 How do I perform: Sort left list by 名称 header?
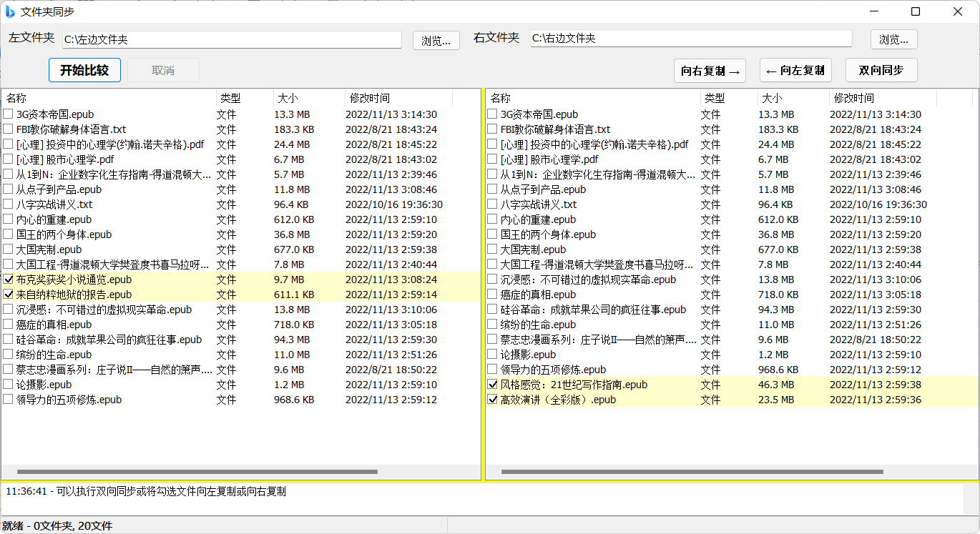[x=16, y=98]
